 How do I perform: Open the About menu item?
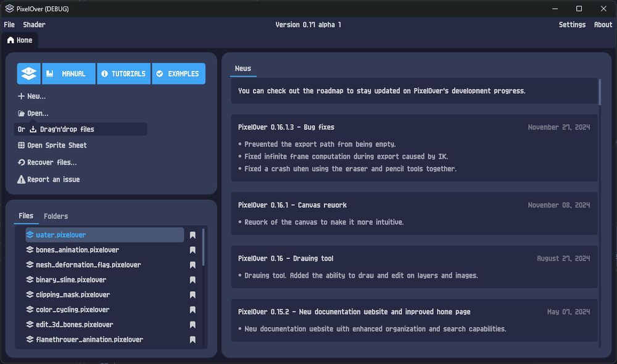tap(603, 25)
